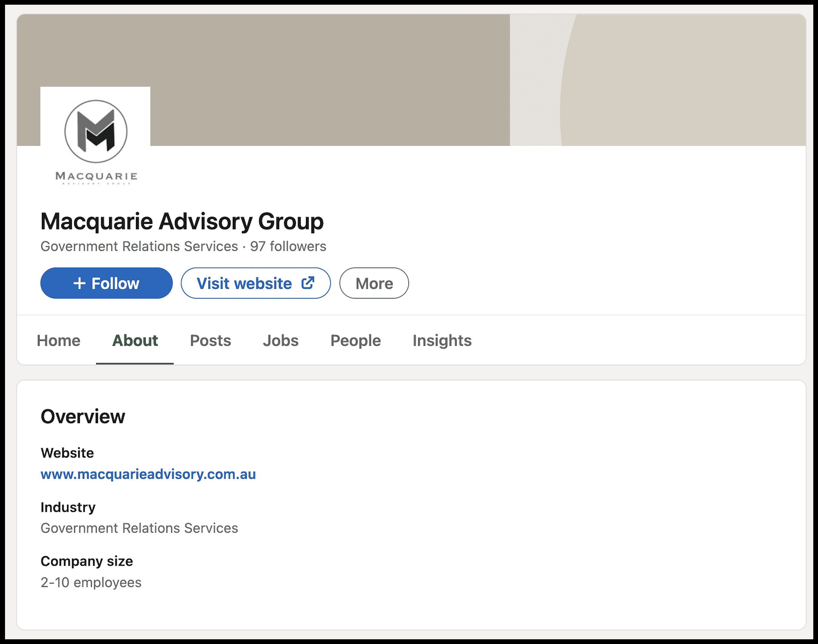Screen dimensions: 818x644
Task: Click the Industry label in Overview
Action: [68, 507]
